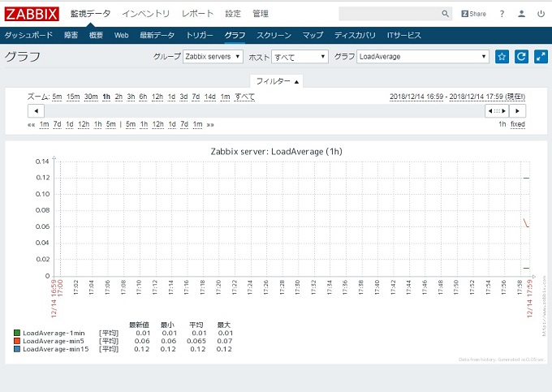Open help via the question mark icon
Image resolution: width=552 pixels, height=392 pixels.
502,14
